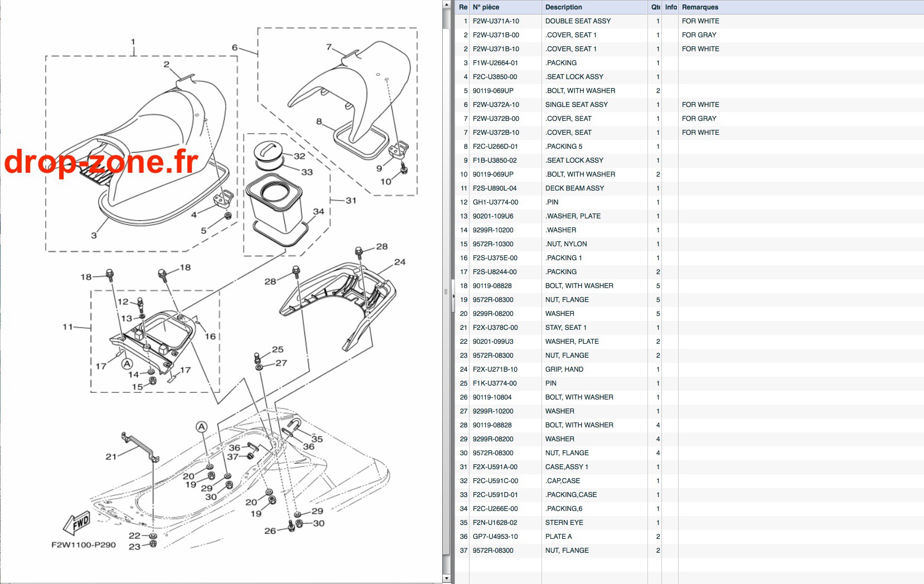The height and width of the screenshot is (584, 924).
Task: Select the .PACKING 5 description
Action: 564,147
